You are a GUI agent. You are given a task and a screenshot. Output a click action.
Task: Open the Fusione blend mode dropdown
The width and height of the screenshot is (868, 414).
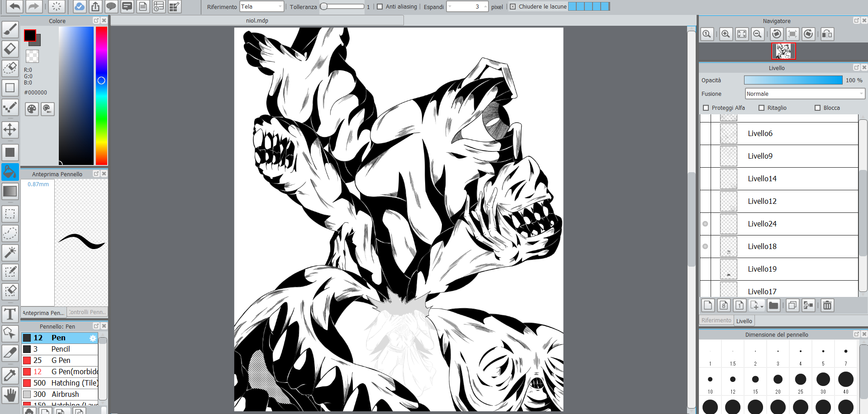pyautogui.click(x=805, y=94)
